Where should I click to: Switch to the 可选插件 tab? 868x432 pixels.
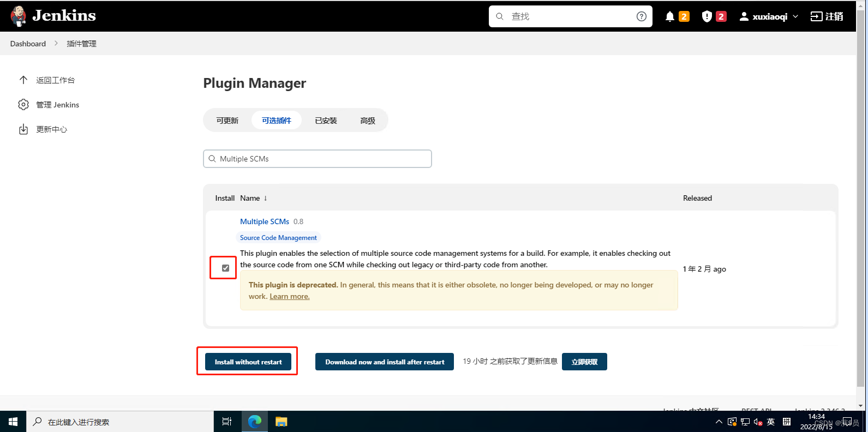[x=277, y=121]
